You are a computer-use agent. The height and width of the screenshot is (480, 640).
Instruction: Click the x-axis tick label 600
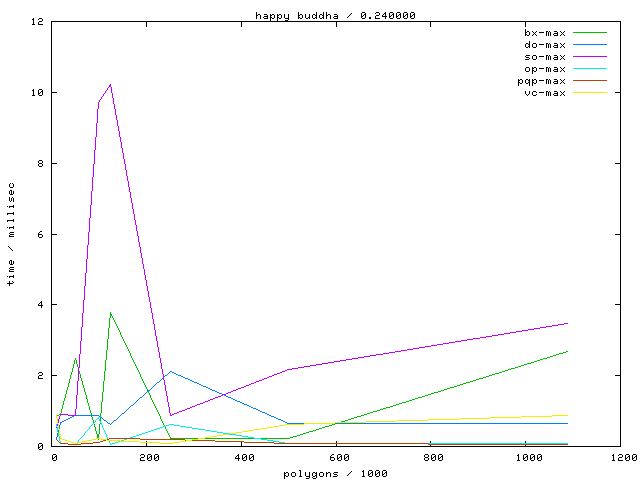pos(338,457)
